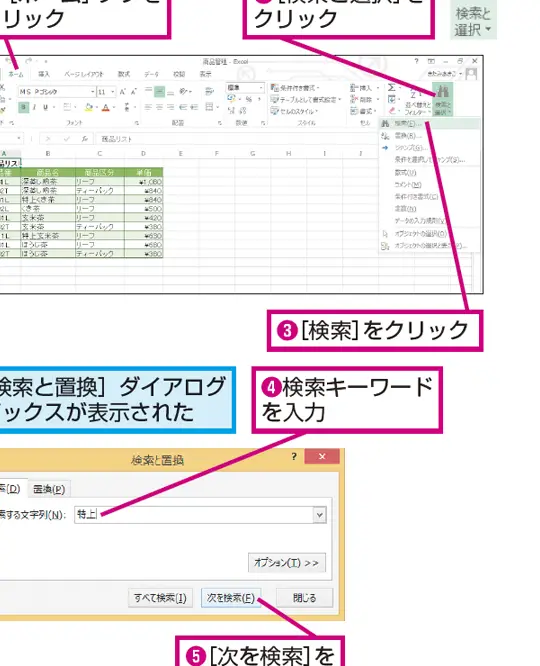
Task: Click the Bold formatting icon
Action: 24,107
